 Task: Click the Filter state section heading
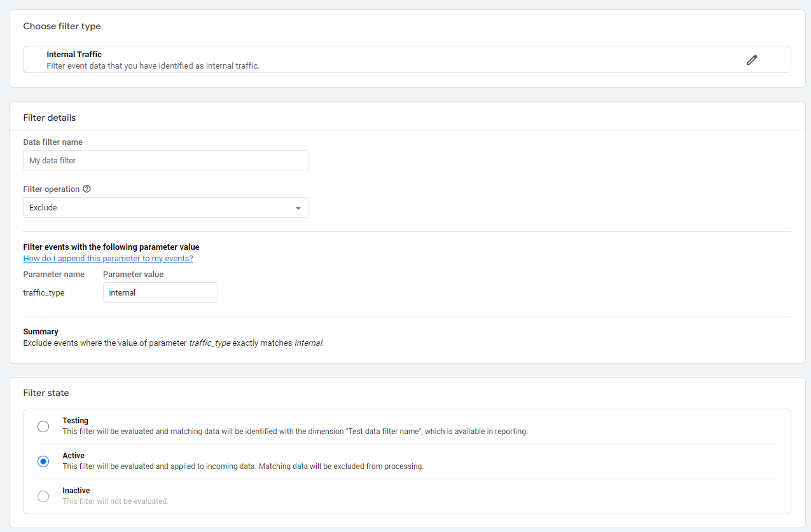(x=46, y=393)
